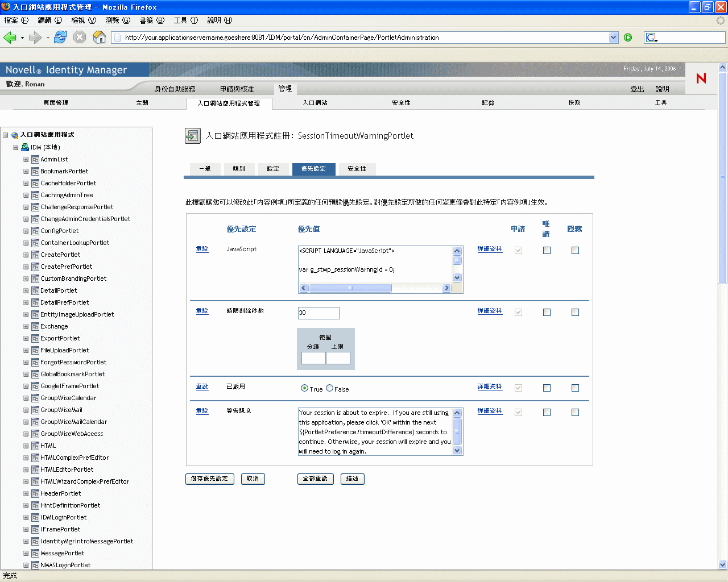Click the 上限 range input field

(x=338, y=358)
